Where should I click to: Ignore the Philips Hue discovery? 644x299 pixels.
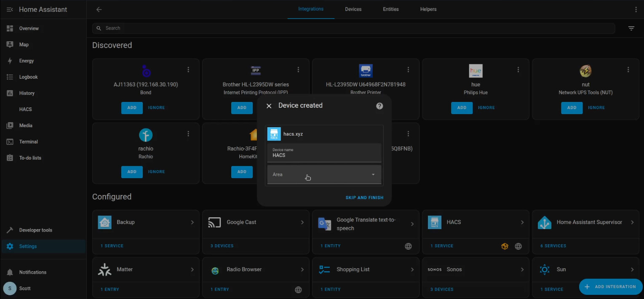click(486, 108)
